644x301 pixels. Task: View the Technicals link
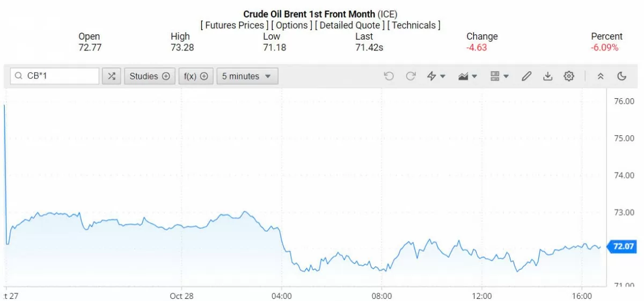click(x=414, y=25)
